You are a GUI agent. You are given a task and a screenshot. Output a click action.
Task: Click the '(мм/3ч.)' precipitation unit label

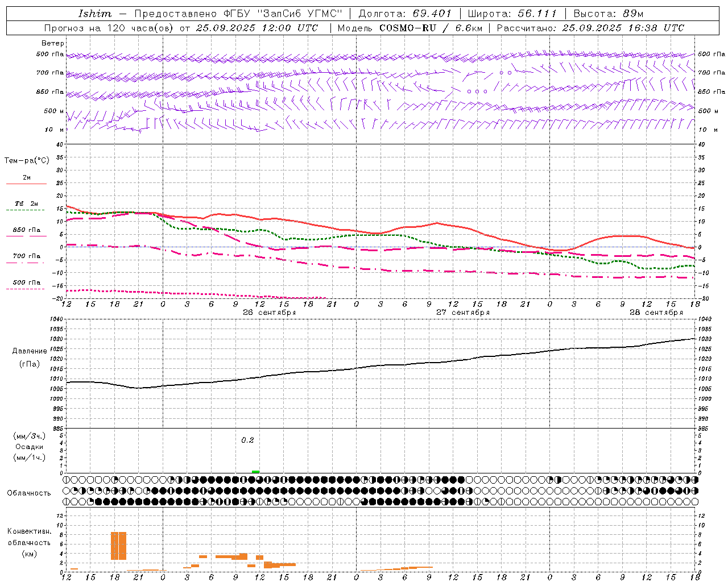coord(30,436)
